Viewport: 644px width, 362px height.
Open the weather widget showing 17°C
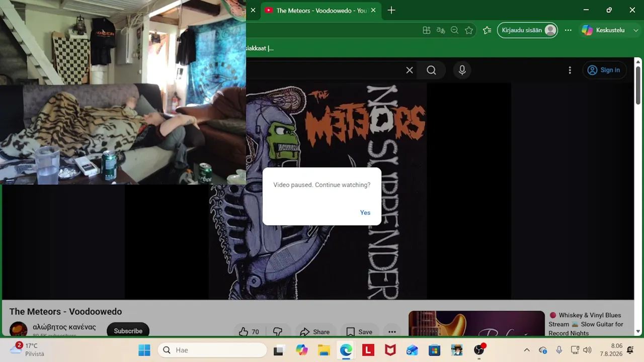[x=28, y=350]
